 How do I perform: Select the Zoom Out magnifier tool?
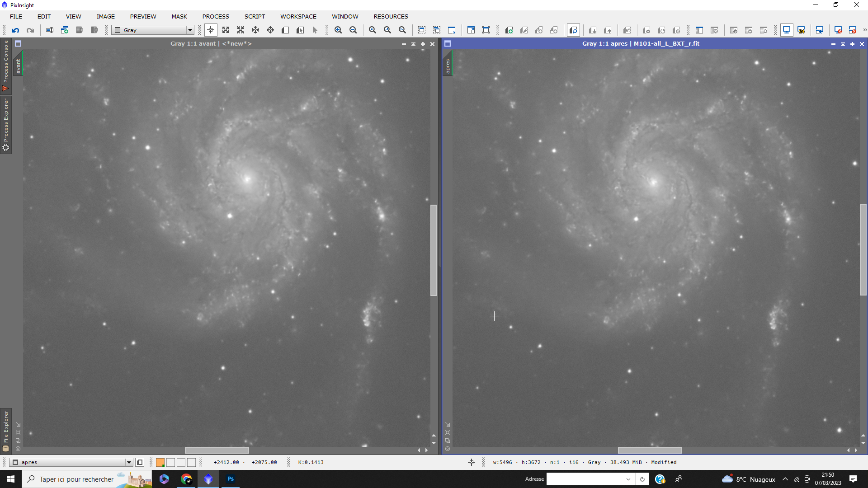tap(353, 30)
